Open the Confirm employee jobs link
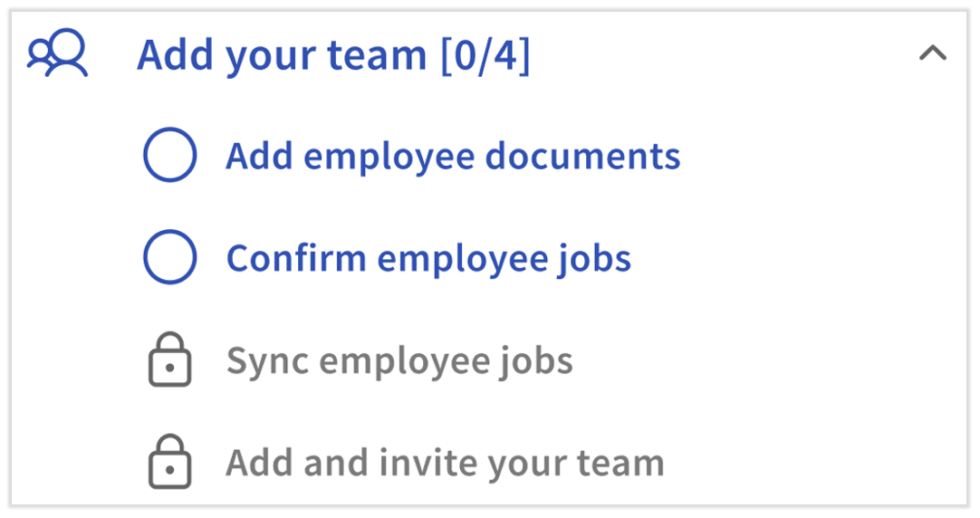The image size is (980, 518). click(428, 258)
